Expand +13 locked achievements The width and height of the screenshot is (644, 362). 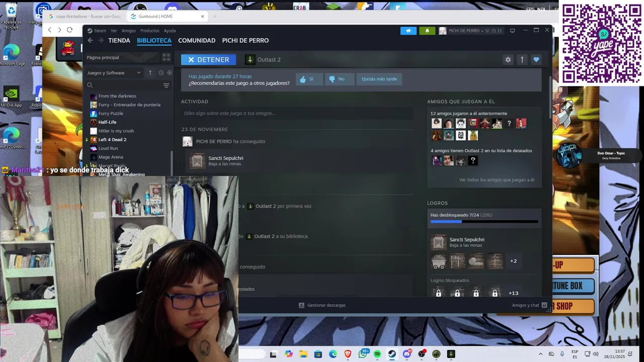(513, 293)
